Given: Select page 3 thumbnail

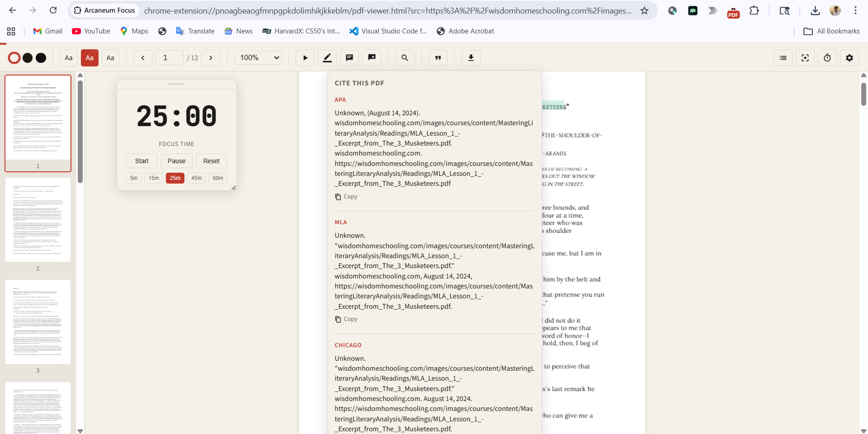Looking at the screenshot, I should pyautogui.click(x=38, y=322).
